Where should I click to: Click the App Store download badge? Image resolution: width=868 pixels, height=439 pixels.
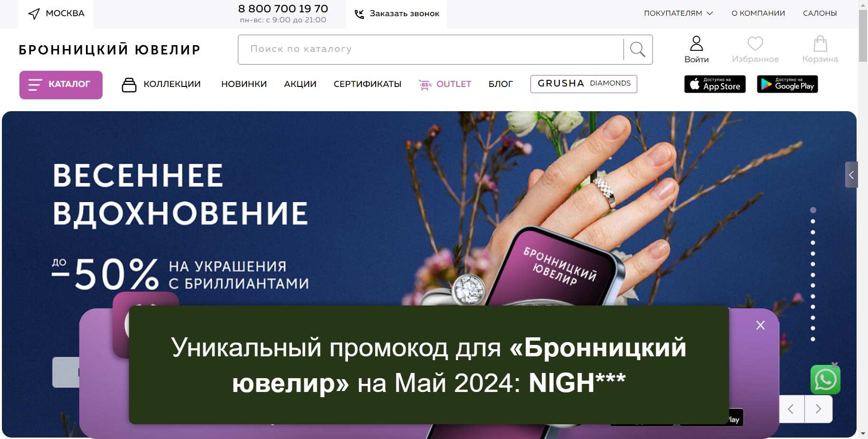tap(715, 84)
